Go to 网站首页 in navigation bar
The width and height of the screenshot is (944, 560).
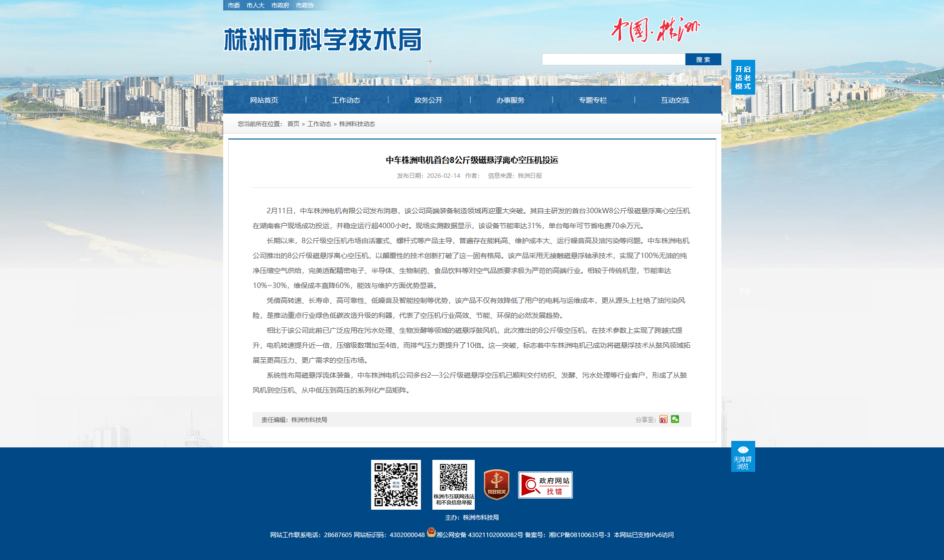point(264,100)
